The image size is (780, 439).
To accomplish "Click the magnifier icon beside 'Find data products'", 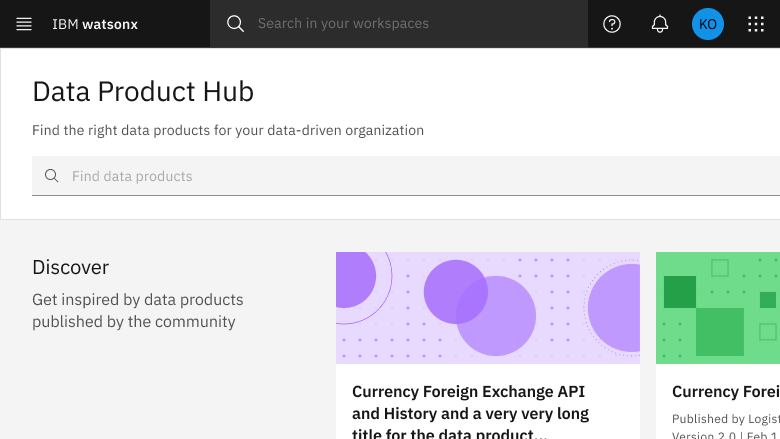I will coord(52,176).
